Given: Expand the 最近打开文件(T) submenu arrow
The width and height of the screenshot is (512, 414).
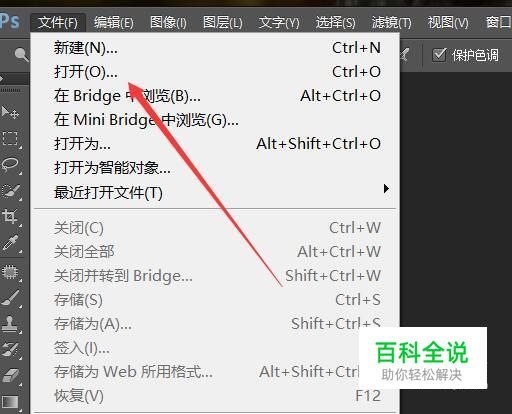Looking at the screenshot, I should tap(386, 189).
